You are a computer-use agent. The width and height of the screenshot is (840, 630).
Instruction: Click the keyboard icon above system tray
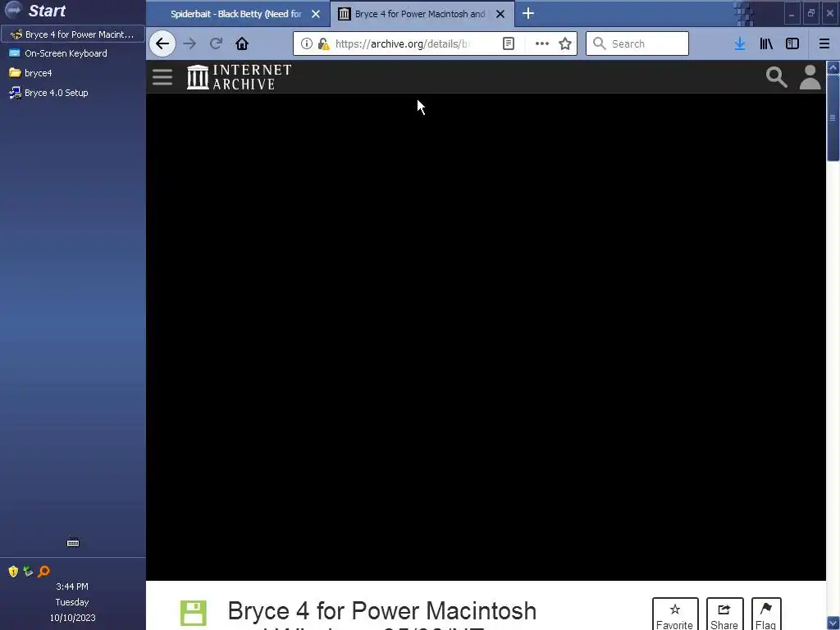(73, 542)
